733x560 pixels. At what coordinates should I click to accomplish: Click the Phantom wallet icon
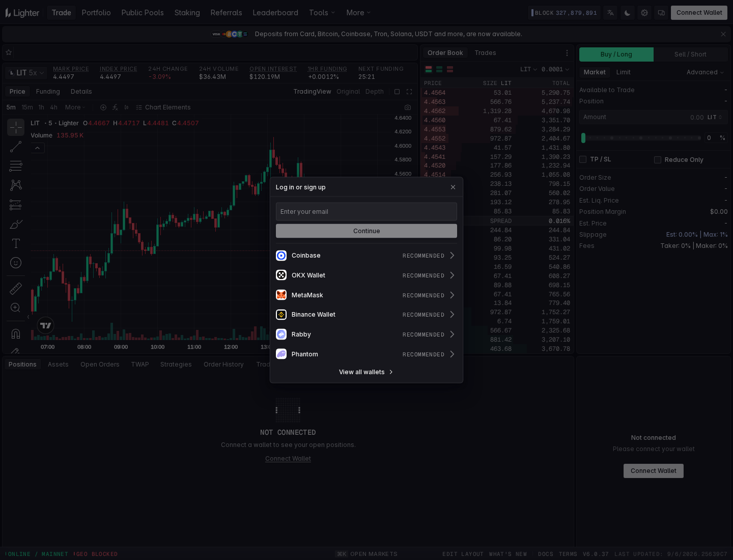(281, 354)
